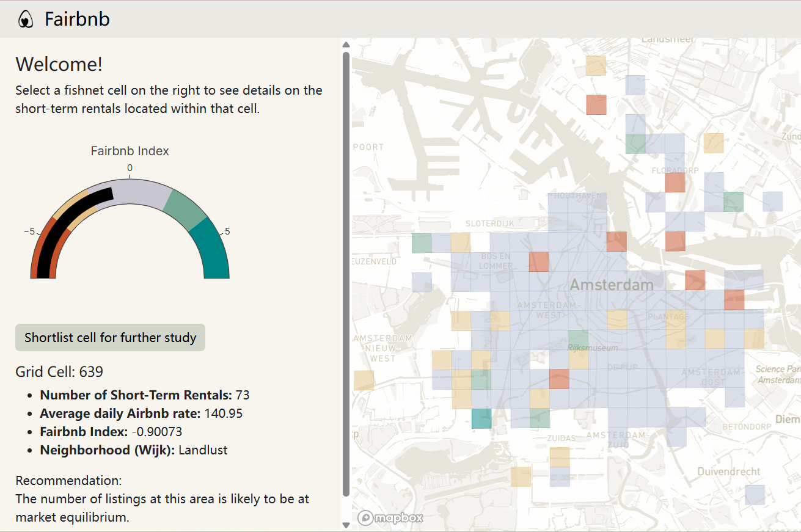Select the lone blue cell near Duivendrecht
801x532 pixels.
coord(755,495)
